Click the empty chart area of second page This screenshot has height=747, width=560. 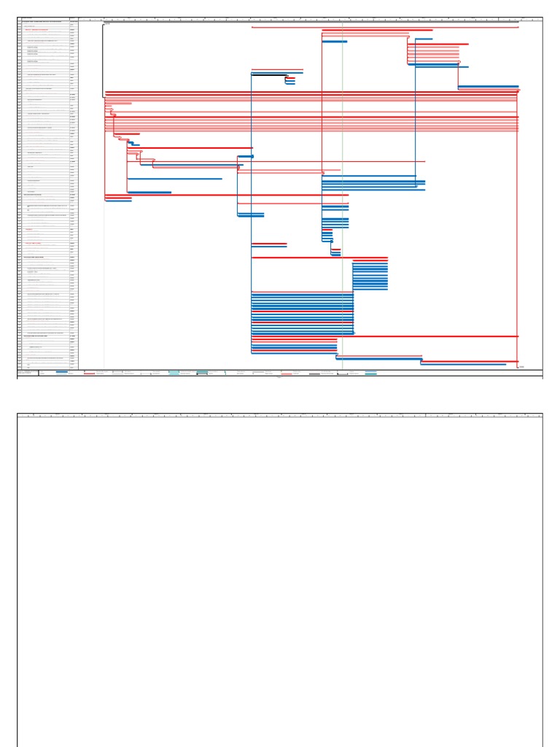pos(280,582)
